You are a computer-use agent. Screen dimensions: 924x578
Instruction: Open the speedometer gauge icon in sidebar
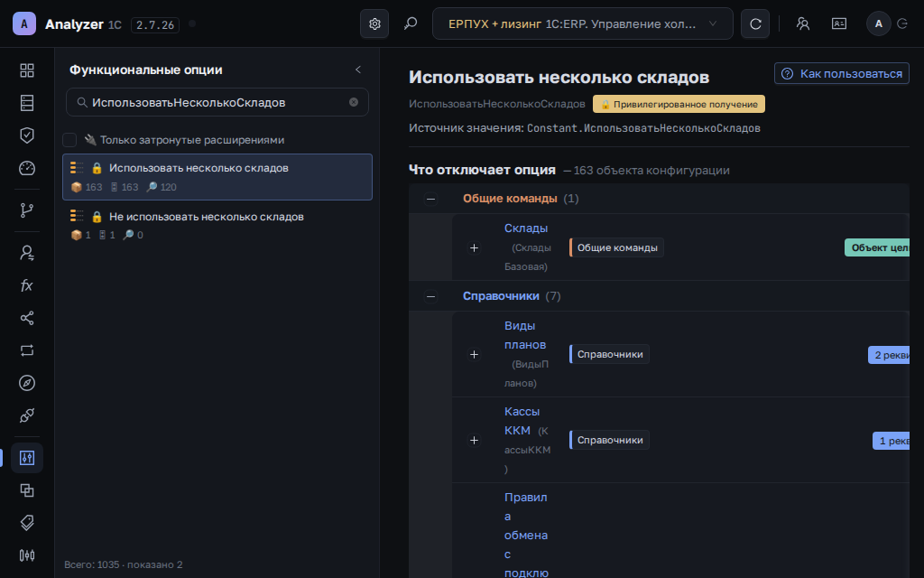click(27, 168)
